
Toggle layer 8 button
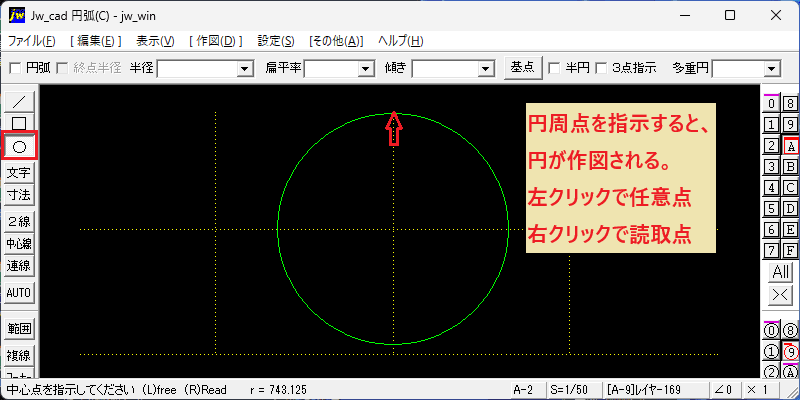pyautogui.click(x=790, y=104)
